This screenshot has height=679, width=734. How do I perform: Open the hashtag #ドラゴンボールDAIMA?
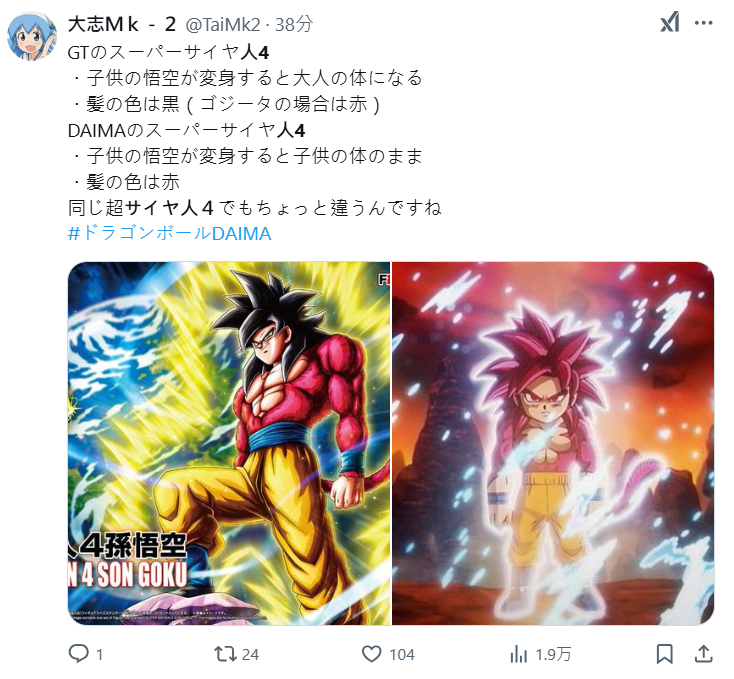pos(169,233)
